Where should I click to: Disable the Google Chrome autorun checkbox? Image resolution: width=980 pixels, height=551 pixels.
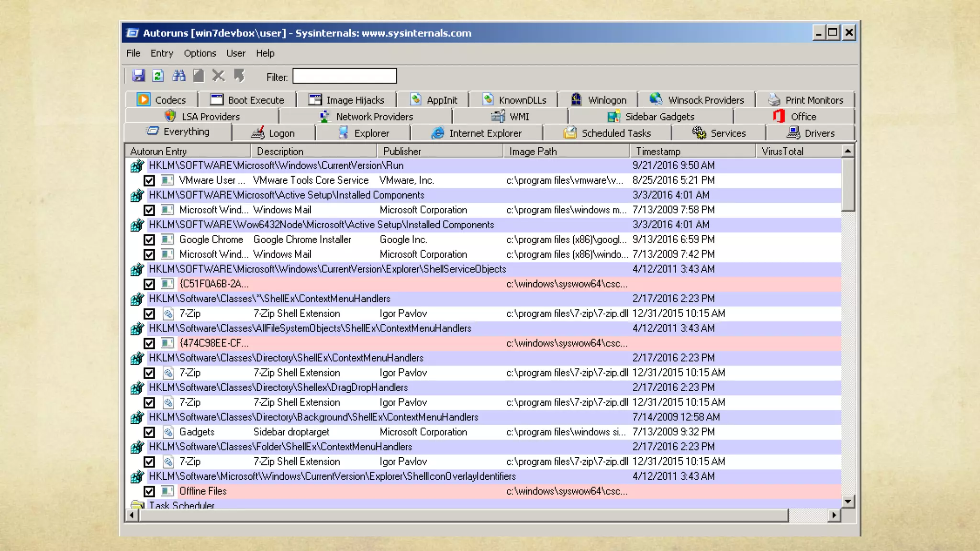tap(149, 240)
